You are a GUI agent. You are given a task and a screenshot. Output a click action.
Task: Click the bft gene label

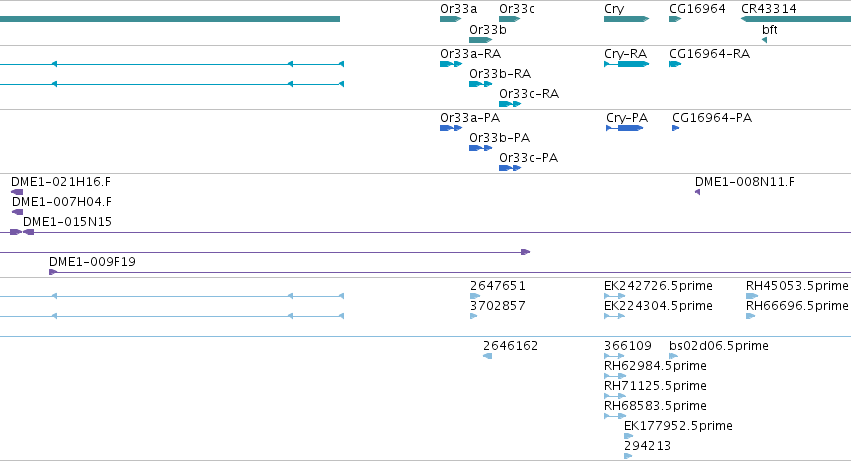click(x=770, y=30)
